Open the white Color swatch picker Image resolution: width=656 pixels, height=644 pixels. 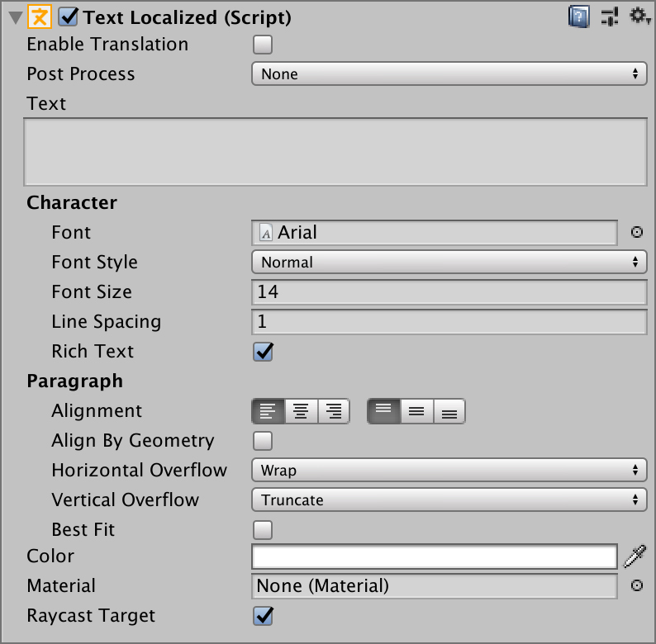click(435, 556)
